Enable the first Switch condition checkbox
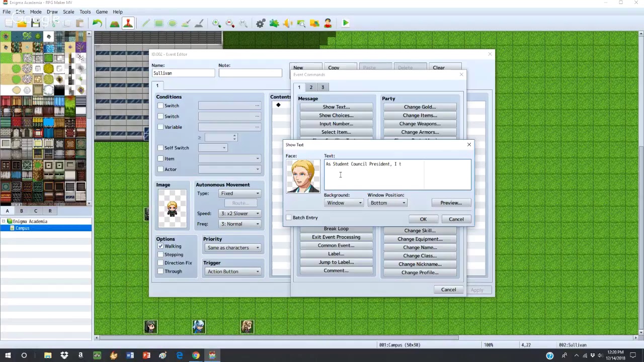Image resolution: width=644 pixels, height=362 pixels. 160,106
